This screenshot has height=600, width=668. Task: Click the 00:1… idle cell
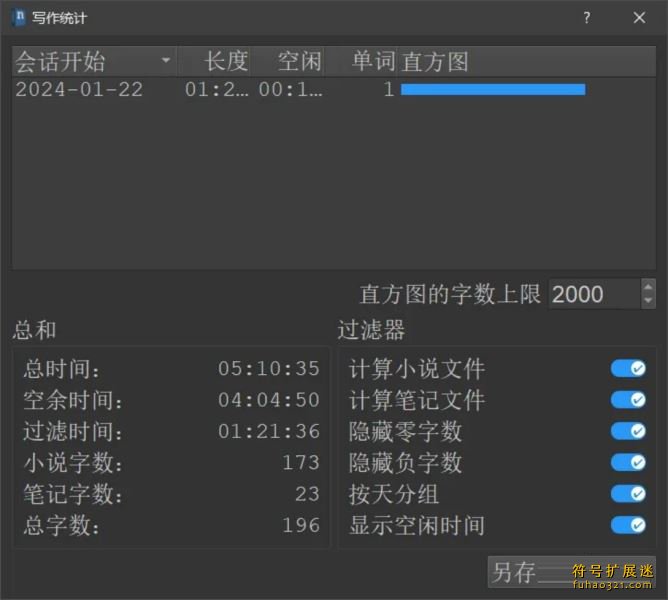point(291,89)
